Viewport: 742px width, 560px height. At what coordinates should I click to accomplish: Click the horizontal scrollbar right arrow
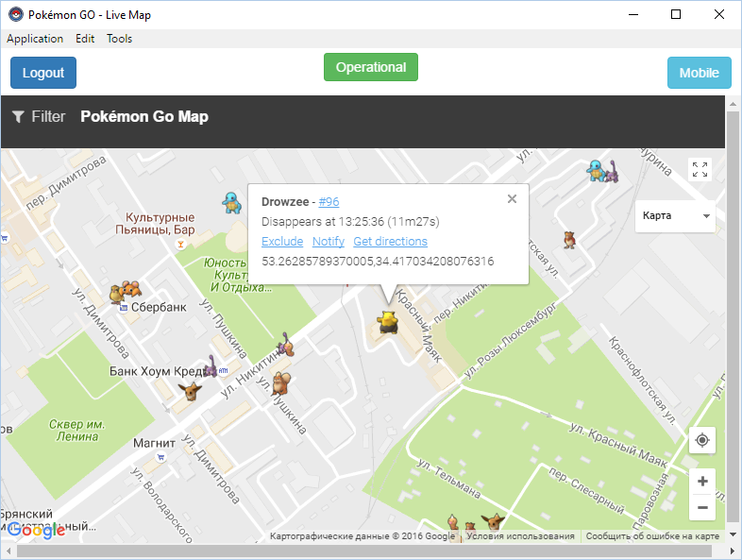tap(733, 552)
